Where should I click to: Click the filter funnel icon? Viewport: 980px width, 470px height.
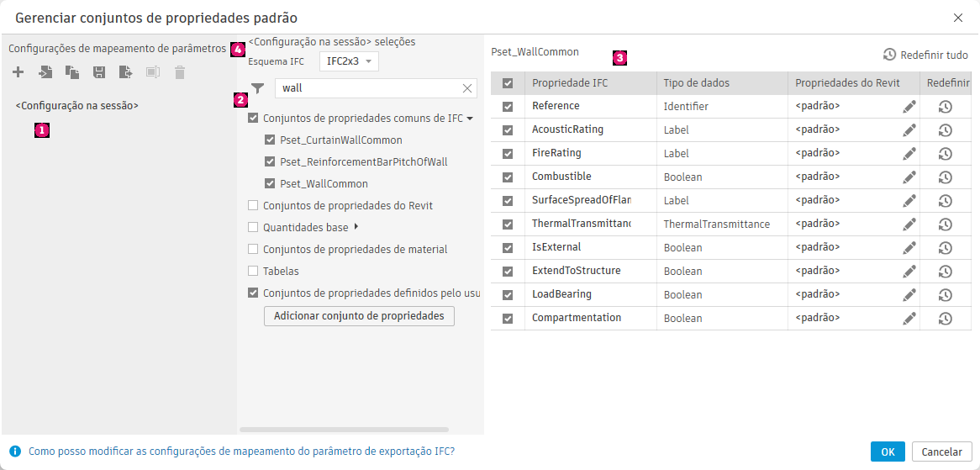coord(258,88)
